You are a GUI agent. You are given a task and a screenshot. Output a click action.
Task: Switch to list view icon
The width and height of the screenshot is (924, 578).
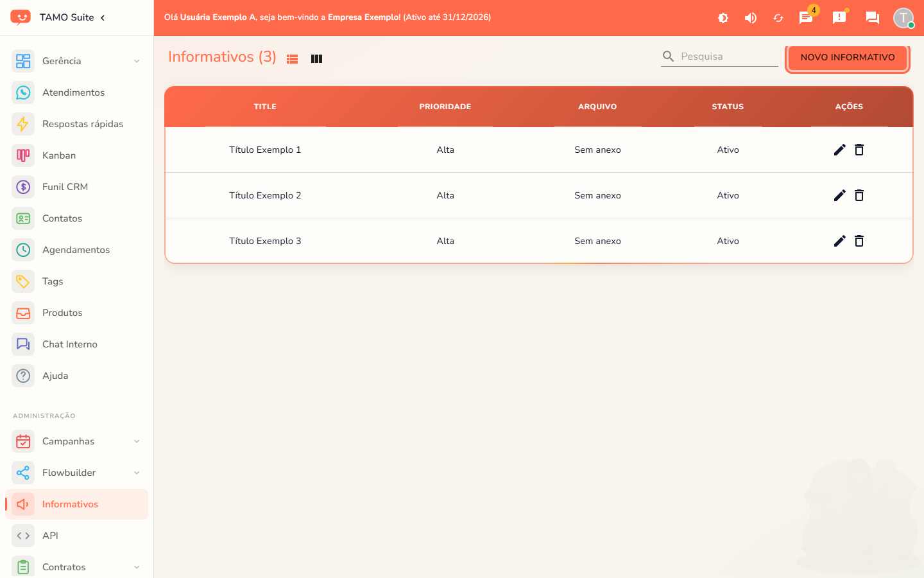tap(293, 58)
